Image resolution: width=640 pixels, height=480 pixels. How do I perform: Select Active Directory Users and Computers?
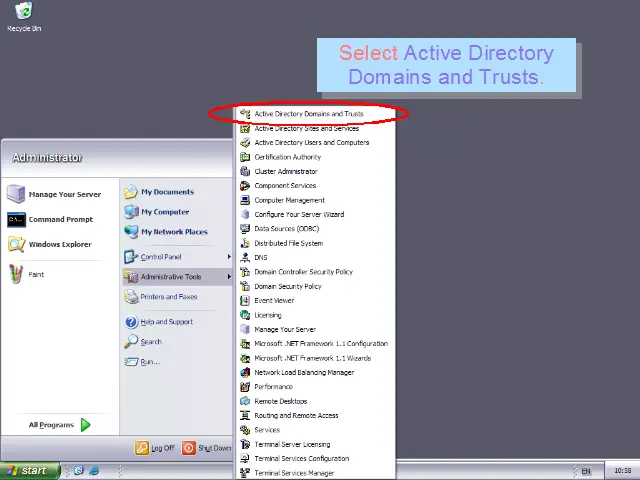311,143
